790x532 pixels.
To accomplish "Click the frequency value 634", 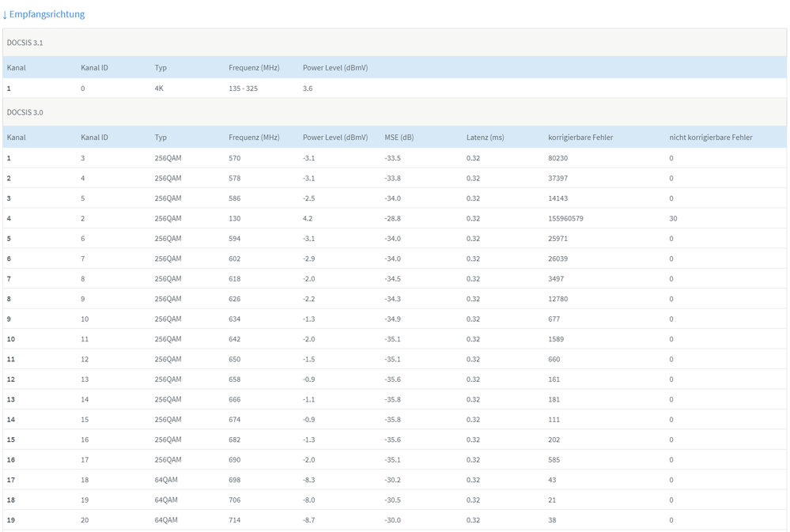I will (x=235, y=319).
